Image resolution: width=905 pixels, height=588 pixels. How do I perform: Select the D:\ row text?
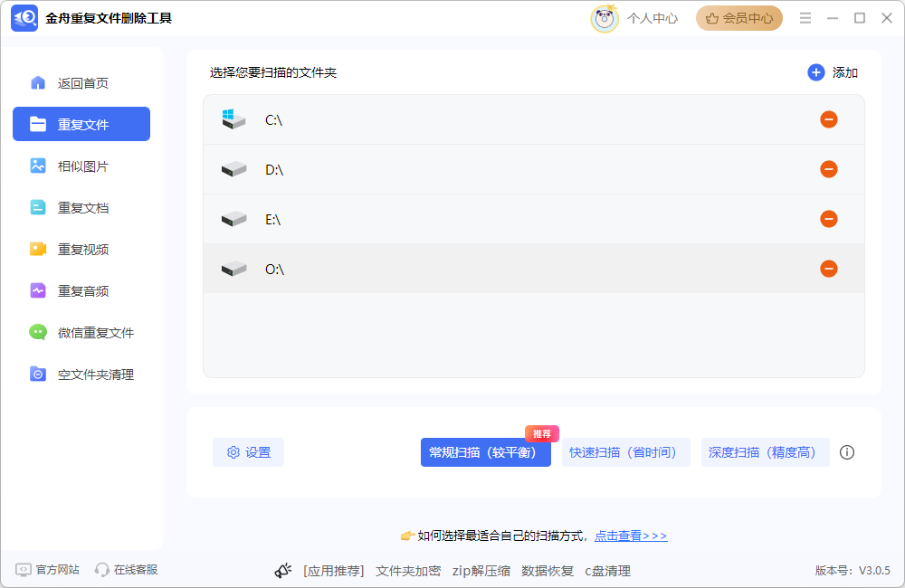[274, 170]
